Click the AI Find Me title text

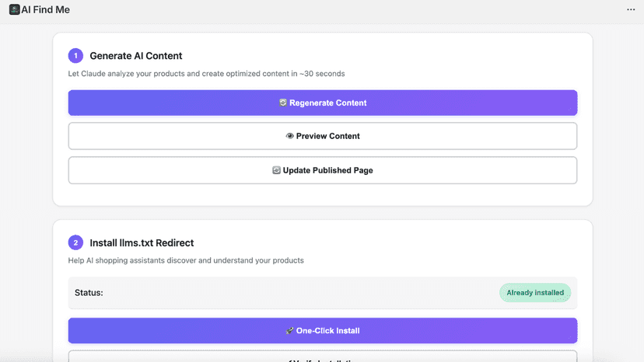46,9
